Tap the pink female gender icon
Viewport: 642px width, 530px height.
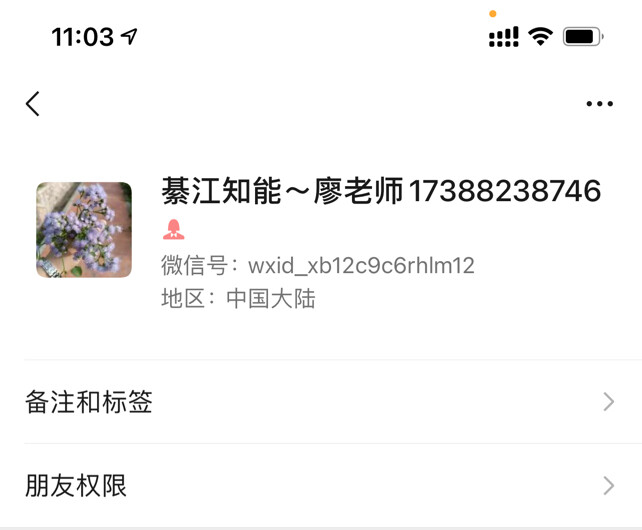tap(174, 229)
